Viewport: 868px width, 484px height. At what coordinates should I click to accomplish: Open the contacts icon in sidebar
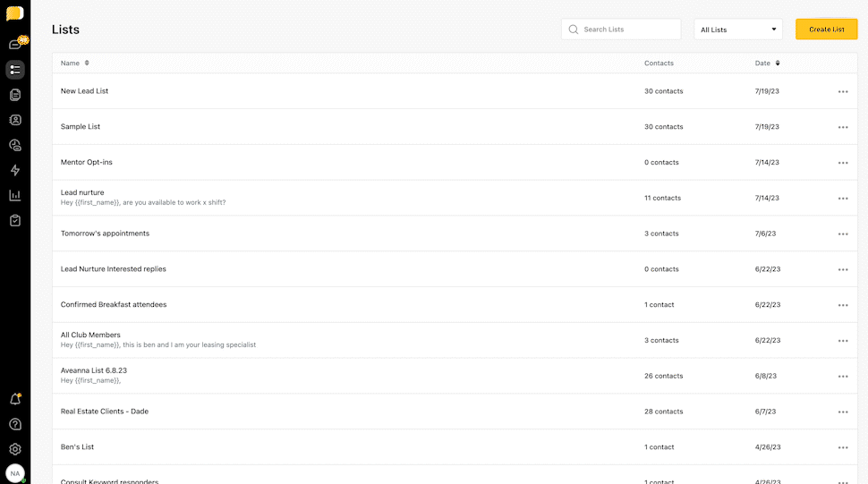15,119
